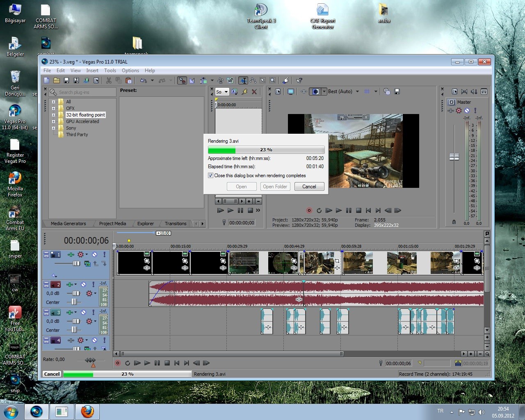525x420 pixels.
Task: Click Loop Playback icon in timeline transport
Action: click(x=128, y=363)
